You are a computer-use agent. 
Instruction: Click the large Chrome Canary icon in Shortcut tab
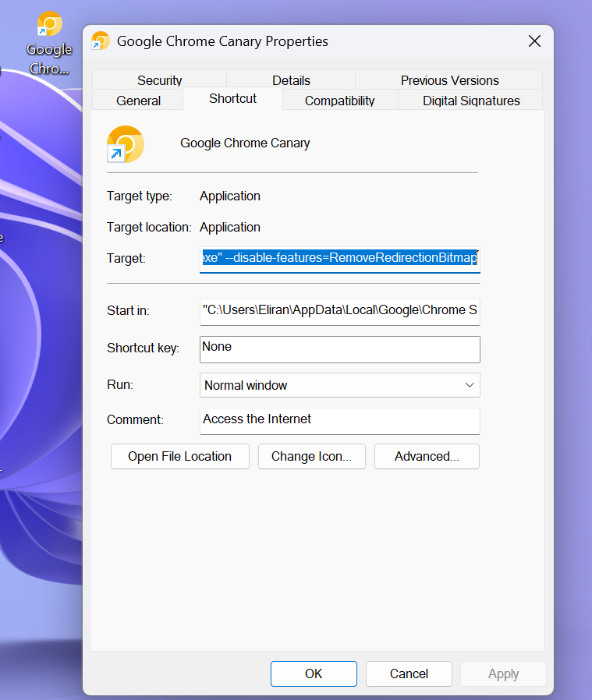[x=126, y=144]
